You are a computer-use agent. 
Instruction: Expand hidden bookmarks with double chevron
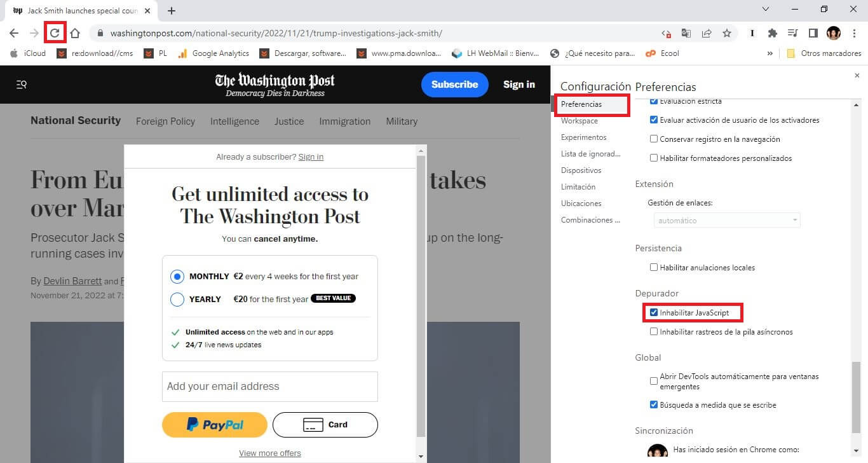770,53
